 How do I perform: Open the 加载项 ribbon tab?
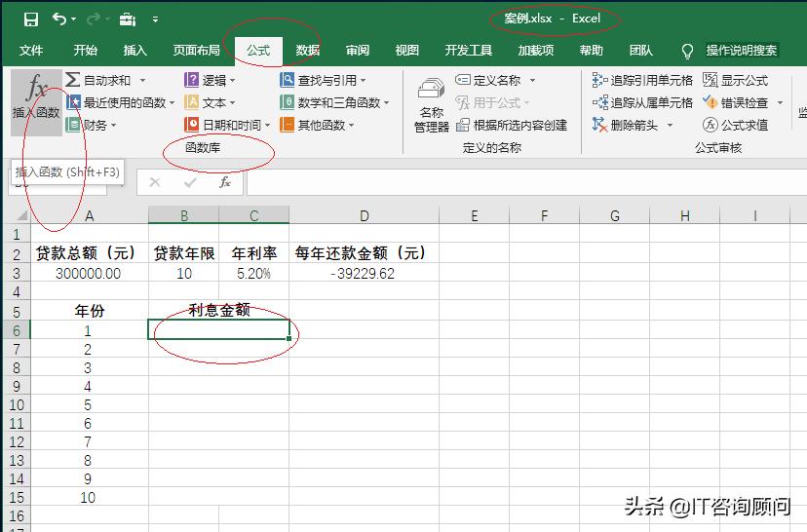[536, 51]
